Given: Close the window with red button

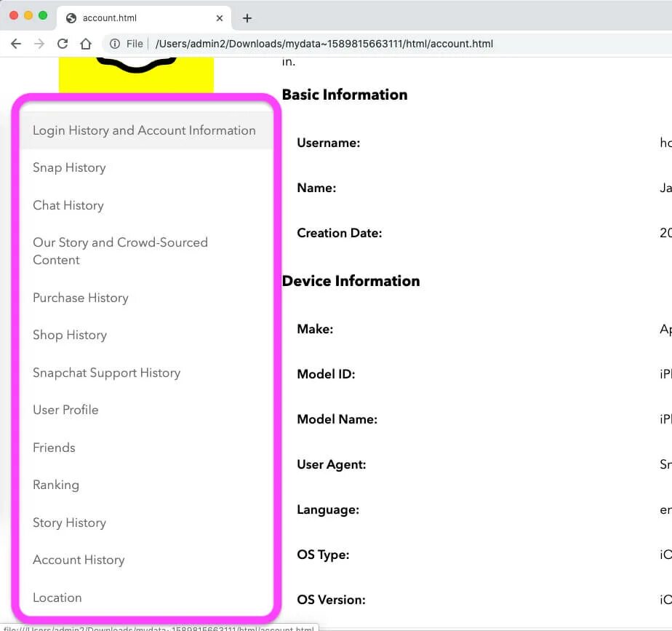Looking at the screenshot, I should [14, 15].
